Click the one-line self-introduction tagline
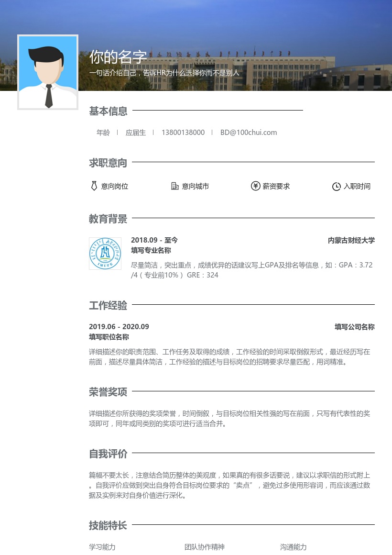Image resolution: width=392 pixels, height=555 pixels. pos(164,73)
